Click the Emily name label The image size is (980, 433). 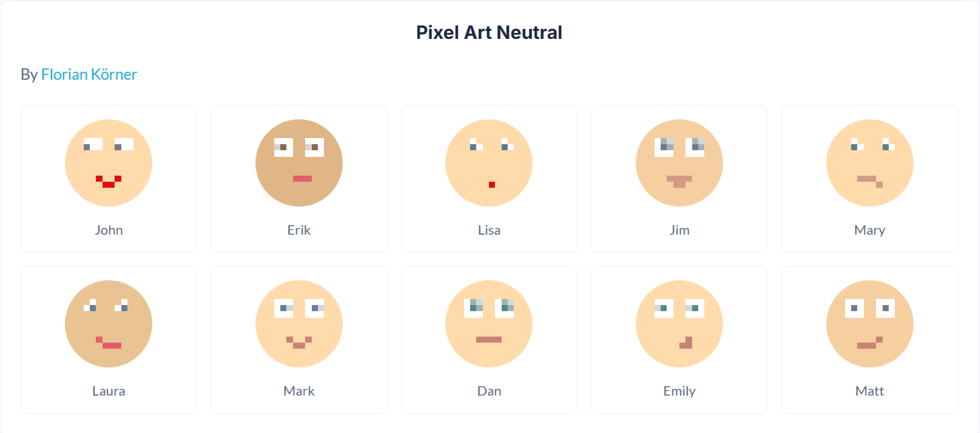click(x=679, y=391)
